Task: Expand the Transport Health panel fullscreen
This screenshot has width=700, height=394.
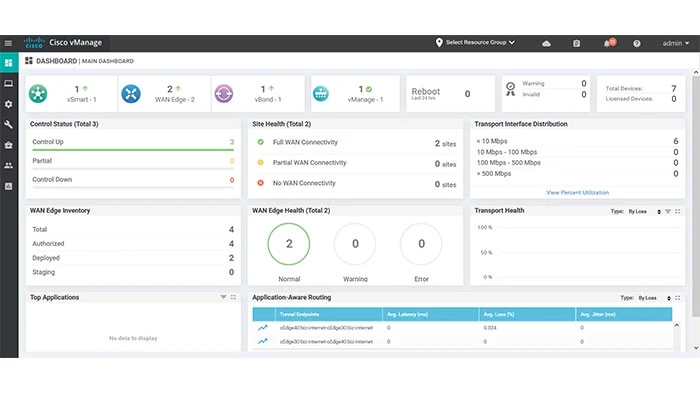Action: (678, 212)
